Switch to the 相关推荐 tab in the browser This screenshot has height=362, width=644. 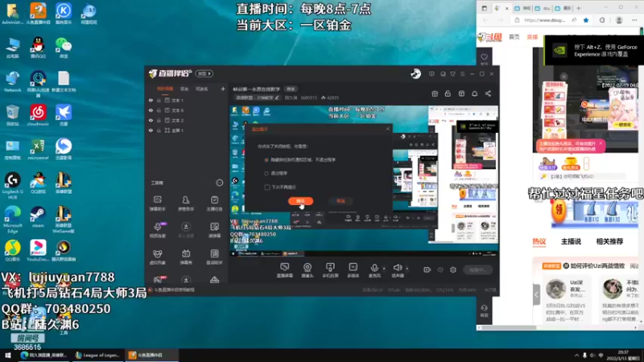(x=609, y=241)
